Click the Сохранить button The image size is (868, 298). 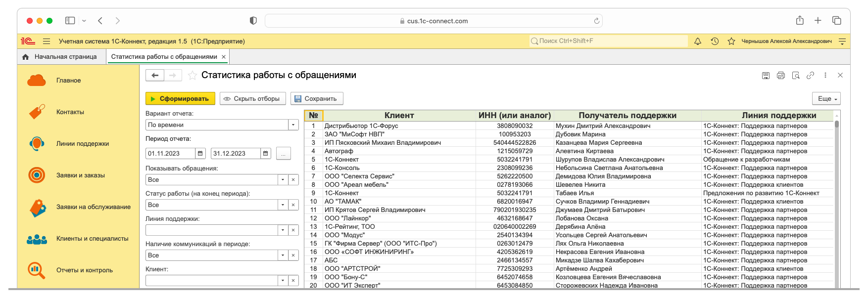point(316,99)
